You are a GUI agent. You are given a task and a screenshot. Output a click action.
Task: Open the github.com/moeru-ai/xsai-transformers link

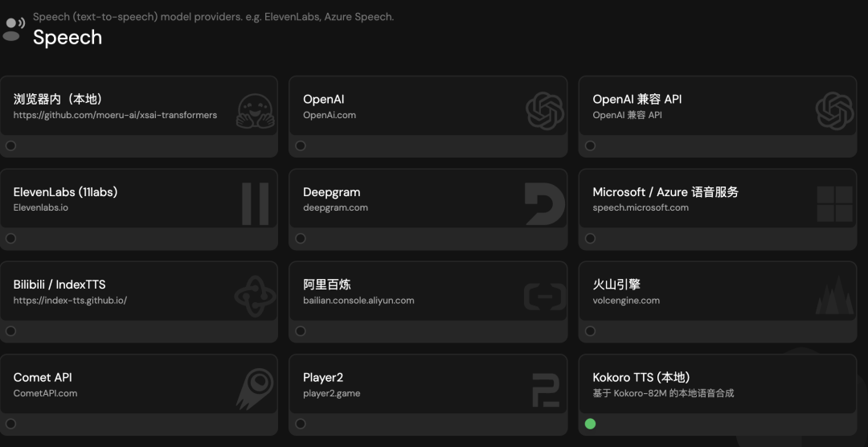point(115,115)
